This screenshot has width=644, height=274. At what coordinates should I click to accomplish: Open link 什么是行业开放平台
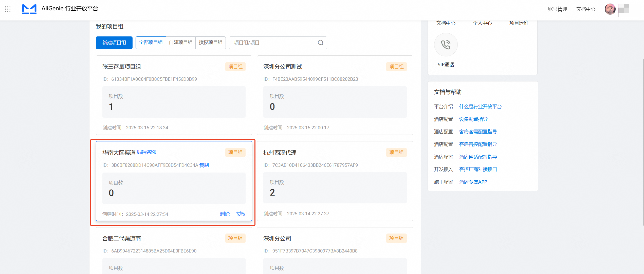480,107
